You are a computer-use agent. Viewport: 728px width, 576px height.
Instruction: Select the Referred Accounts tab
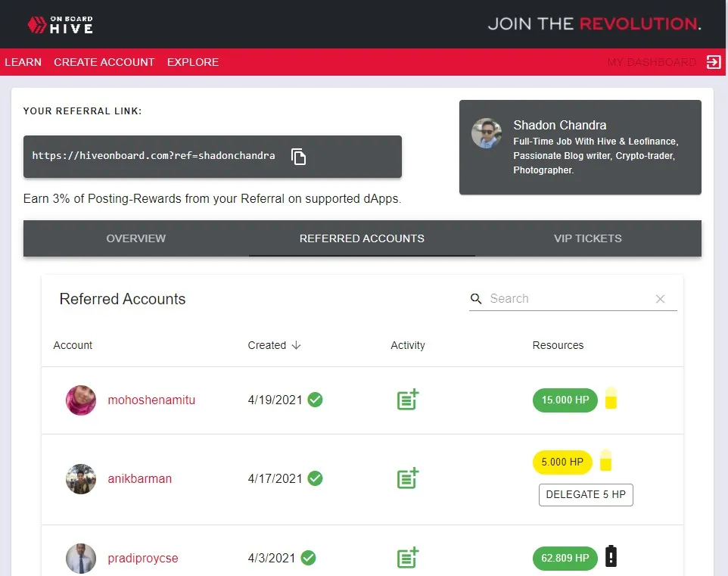tap(362, 238)
